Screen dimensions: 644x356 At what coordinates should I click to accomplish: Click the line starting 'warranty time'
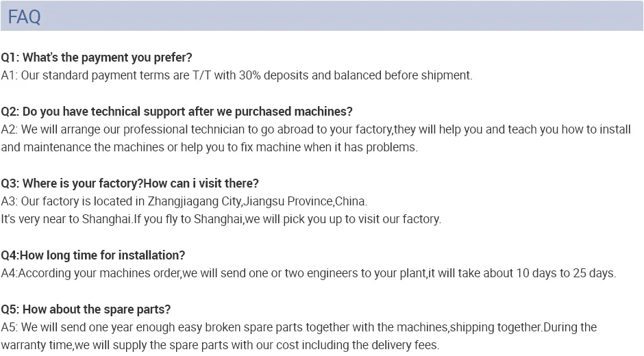(219, 345)
